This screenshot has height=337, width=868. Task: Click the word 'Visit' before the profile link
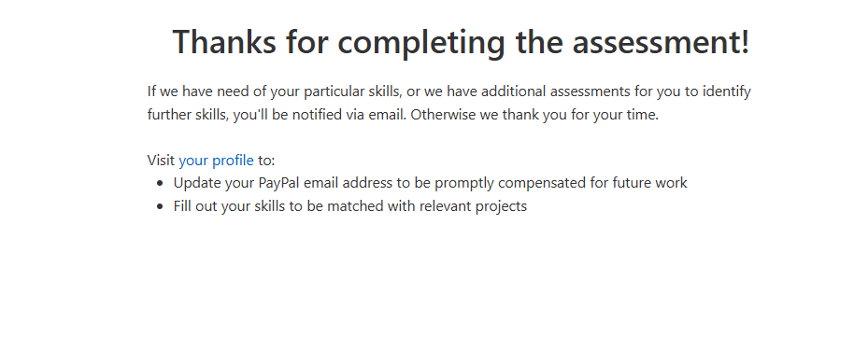pyautogui.click(x=161, y=161)
